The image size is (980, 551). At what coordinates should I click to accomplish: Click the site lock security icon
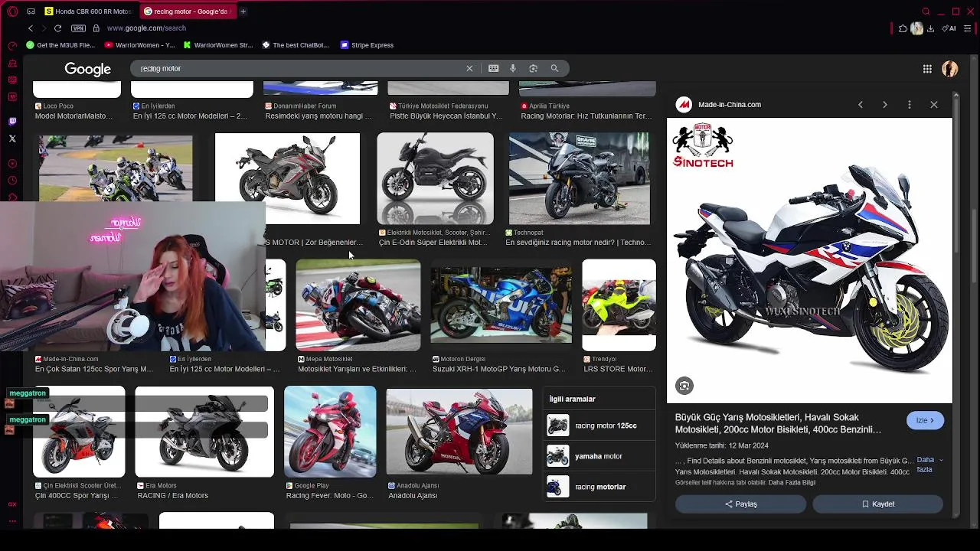click(x=96, y=28)
